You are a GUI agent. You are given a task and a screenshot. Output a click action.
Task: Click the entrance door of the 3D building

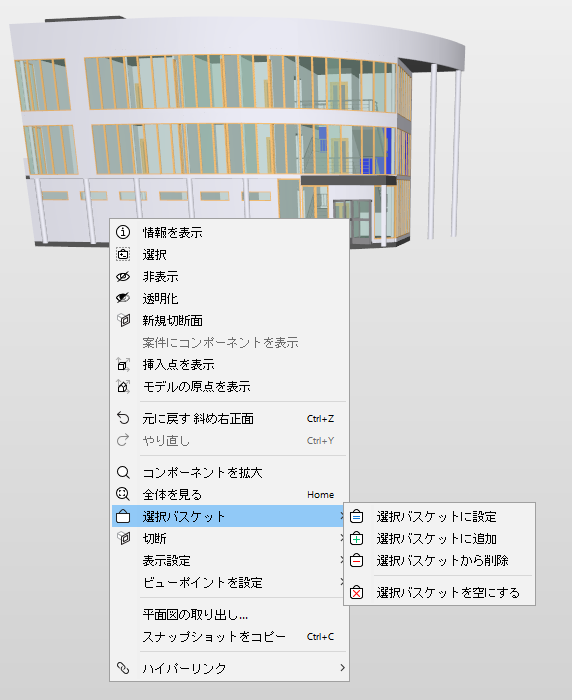click(360, 220)
